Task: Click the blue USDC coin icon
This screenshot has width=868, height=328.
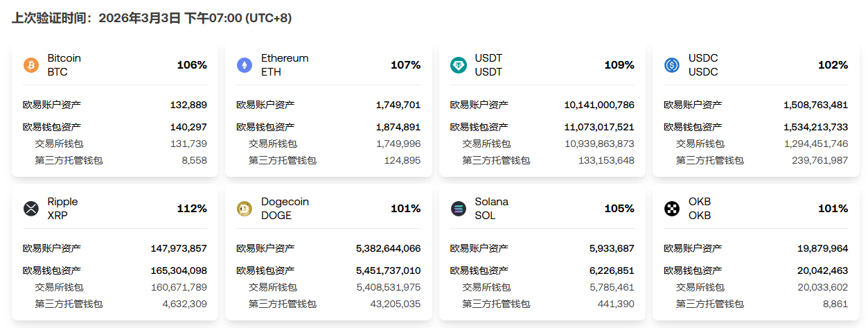Action: (x=672, y=65)
